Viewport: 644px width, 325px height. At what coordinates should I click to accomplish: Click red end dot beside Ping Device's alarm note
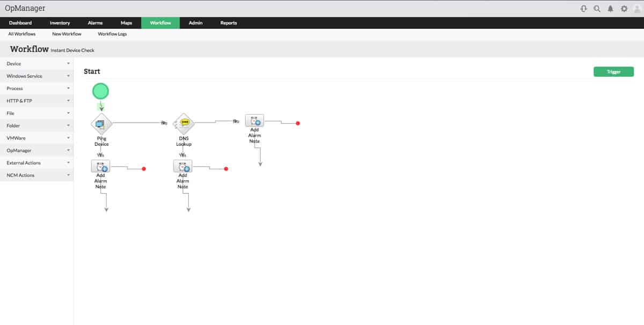(144, 169)
